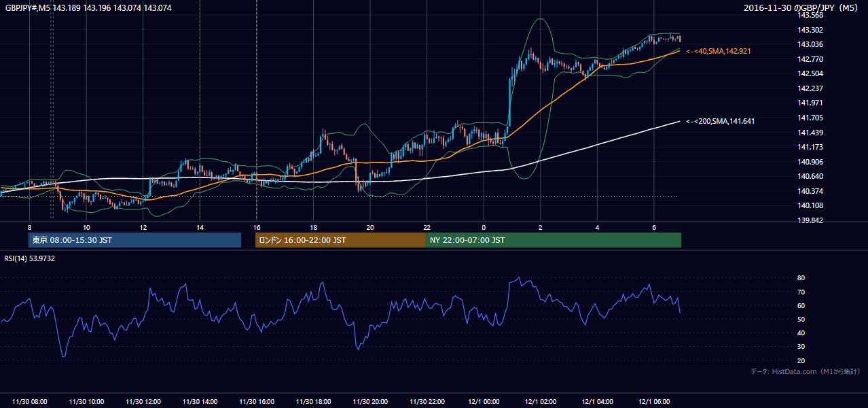Click the RSI 20 level label
Image resolution: width=868 pixels, height=408 pixels.
click(801, 360)
